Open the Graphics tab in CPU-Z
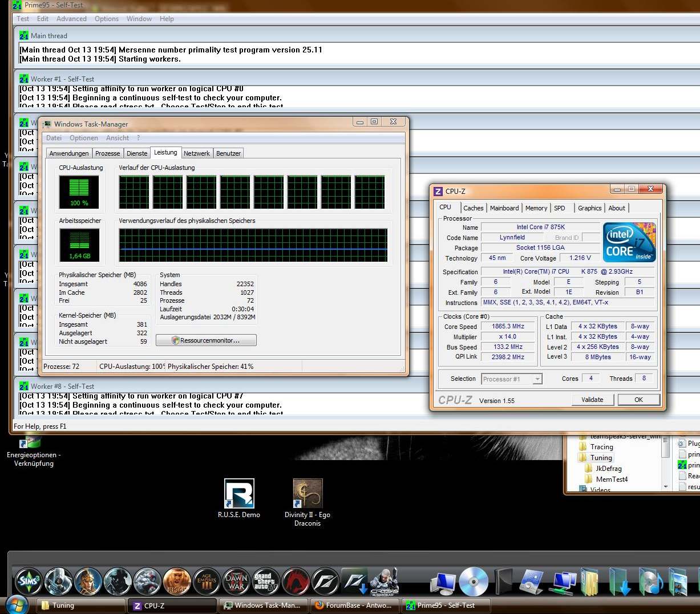 589,208
